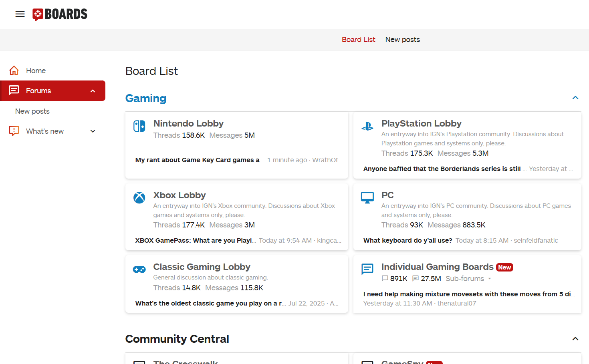Click the Individual Gaming Boards message icon
Image resolution: width=589 pixels, height=364 pixels.
pyautogui.click(x=367, y=269)
